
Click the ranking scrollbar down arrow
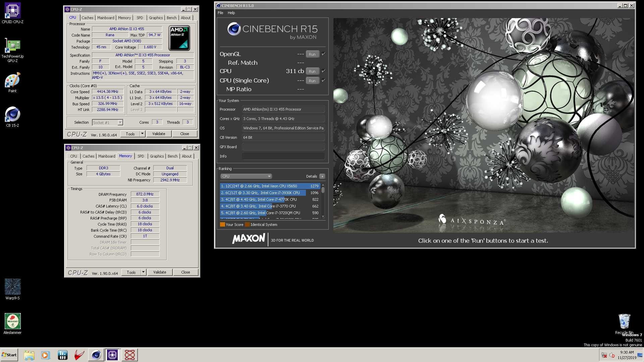click(323, 217)
